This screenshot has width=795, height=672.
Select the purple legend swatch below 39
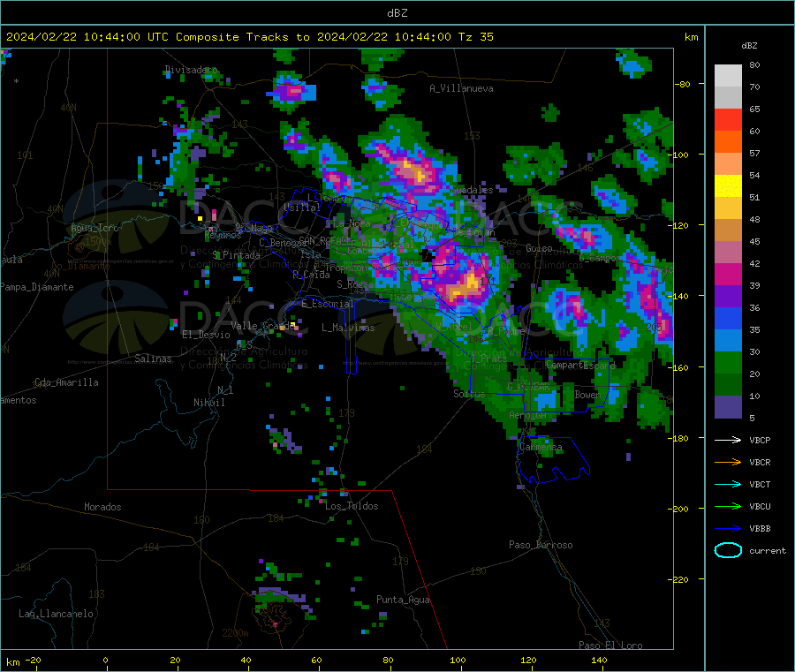[728, 297]
